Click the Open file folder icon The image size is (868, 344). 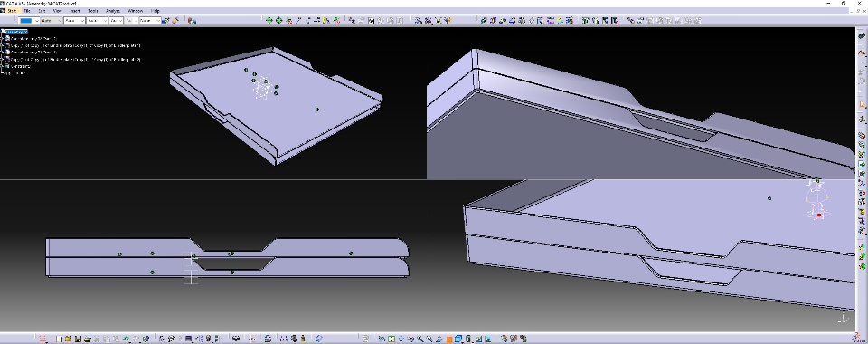(68, 338)
